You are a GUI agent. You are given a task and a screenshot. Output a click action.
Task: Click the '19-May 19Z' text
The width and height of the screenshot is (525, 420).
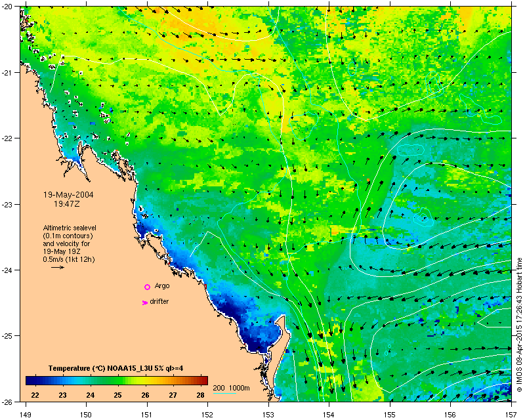tap(61, 251)
